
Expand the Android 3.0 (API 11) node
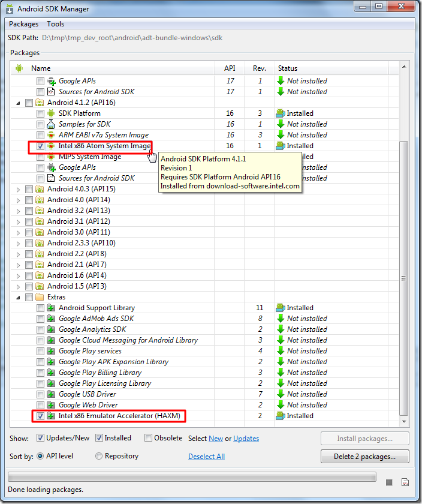(x=19, y=233)
